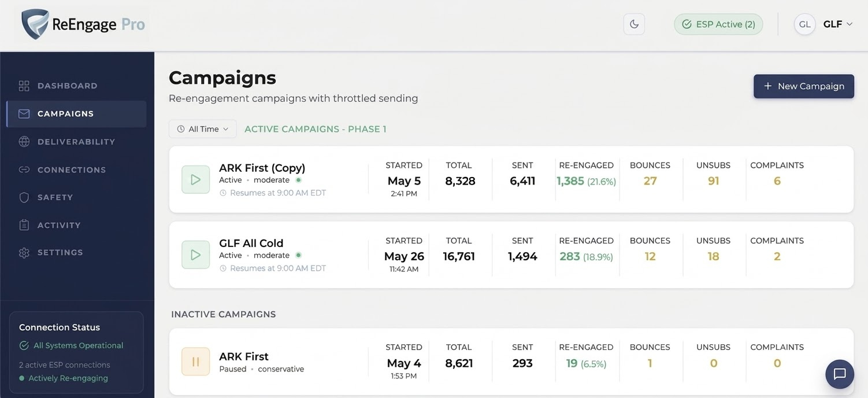
Task: Open the Deliverability sidebar item
Action: [x=76, y=142]
